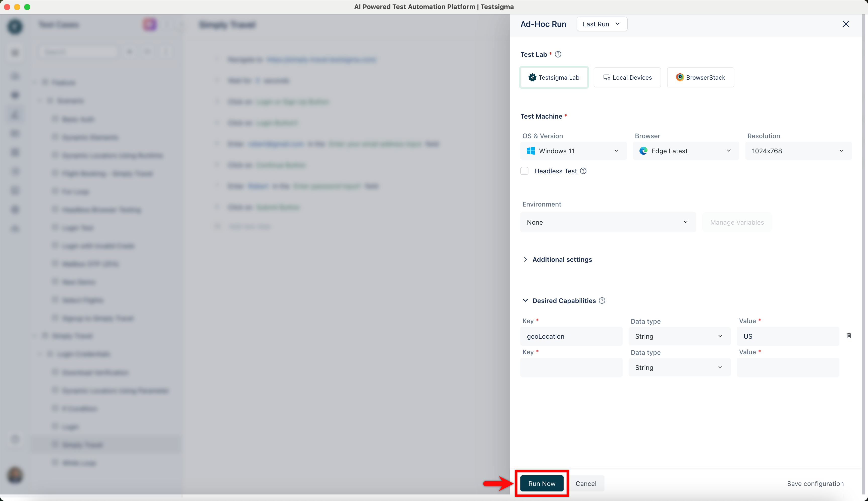Screen dimensions: 868x501
Task: Open the Browser dropdown showing Edge Latest
Action: click(x=686, y=151)
